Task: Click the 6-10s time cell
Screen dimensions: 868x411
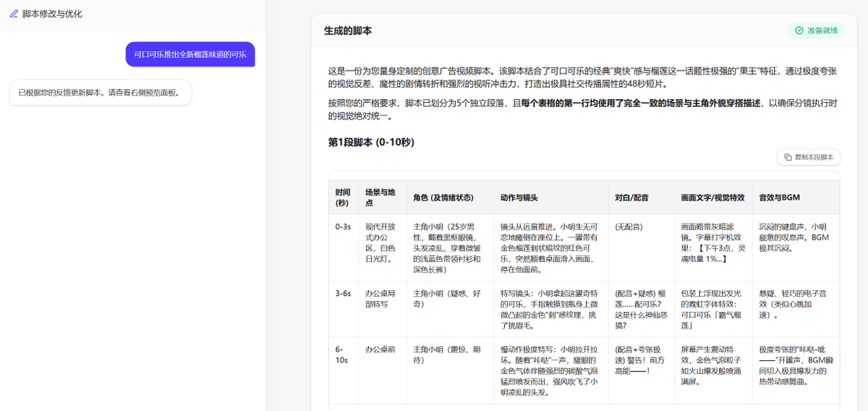Action: [x=343, y=370]
